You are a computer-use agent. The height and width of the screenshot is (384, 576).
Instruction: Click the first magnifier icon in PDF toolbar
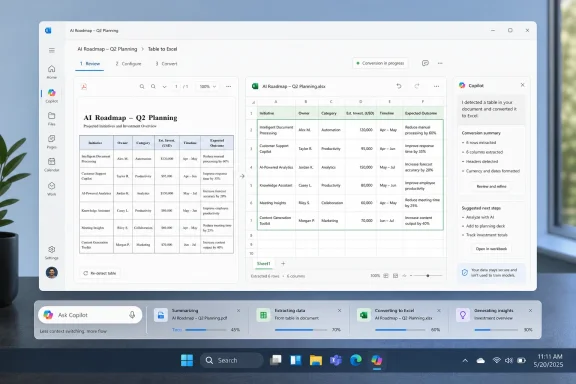(142, 87)
